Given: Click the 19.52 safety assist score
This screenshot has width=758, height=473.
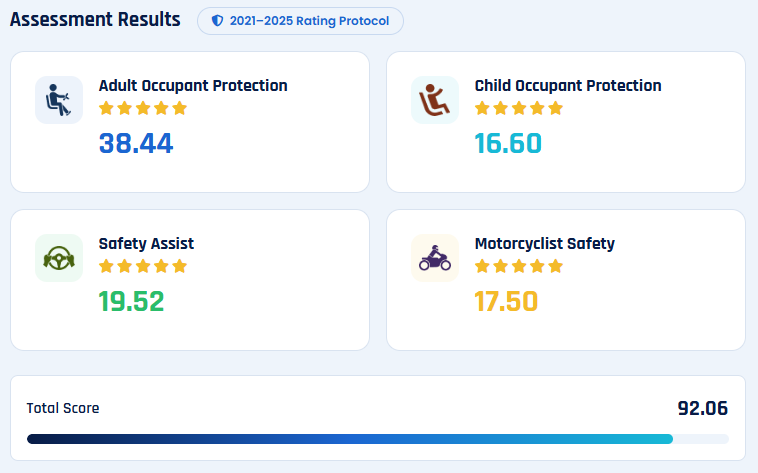Looking at the screenshot, I should coord(131,301).
